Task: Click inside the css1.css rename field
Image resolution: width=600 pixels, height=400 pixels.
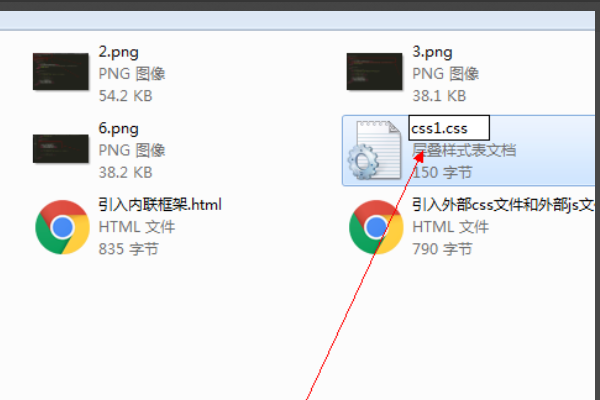Action: [449, 128]
